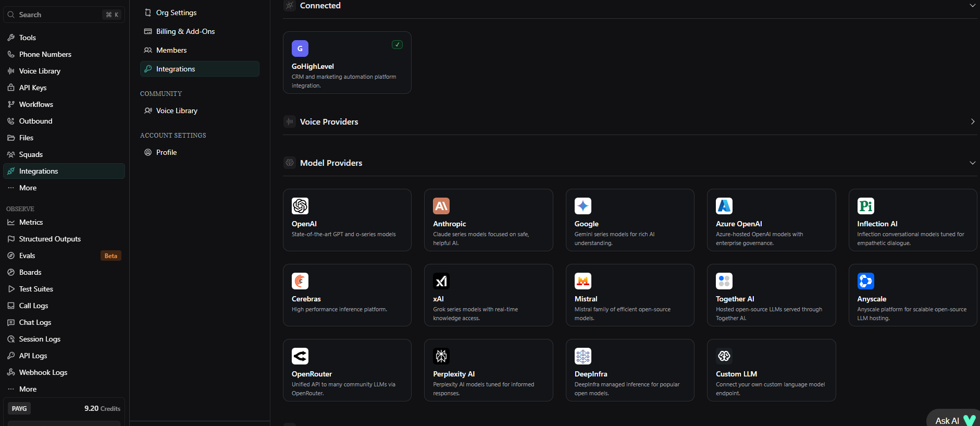The width and height of the screenshot is (980, 426).
Task: Click the OpenRouter logo icon
Action: (x=300, y=356)
